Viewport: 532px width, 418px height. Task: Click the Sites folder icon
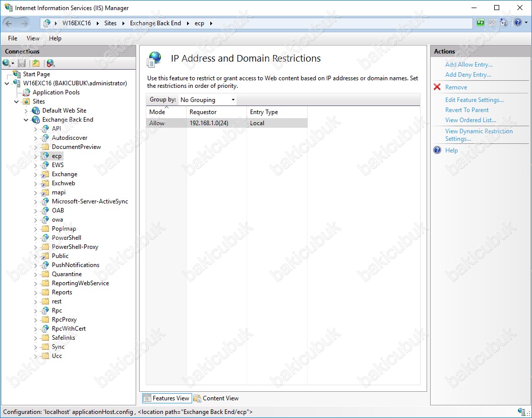tap(26, 101)
